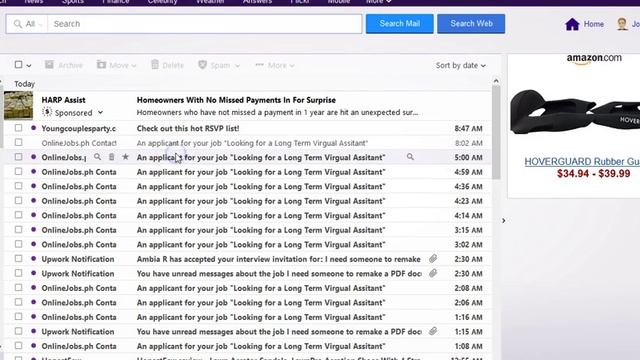The width and height of the screenshot is (640, 360).
Task: Check the Youngcouplesparty email checkbox
Action: coord(18,128)
